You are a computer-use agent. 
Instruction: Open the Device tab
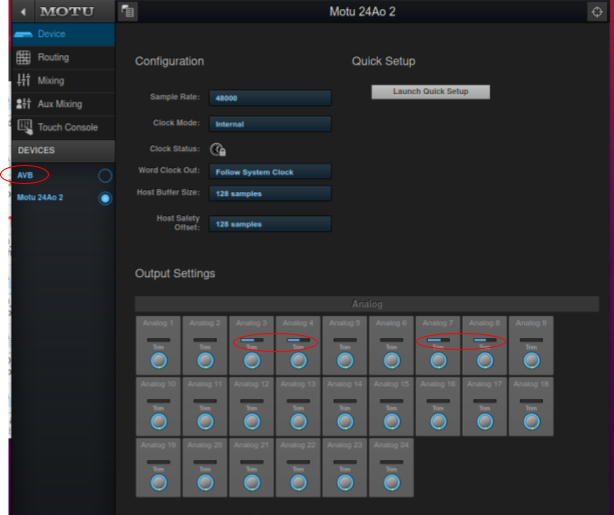(x=63, y=34)
